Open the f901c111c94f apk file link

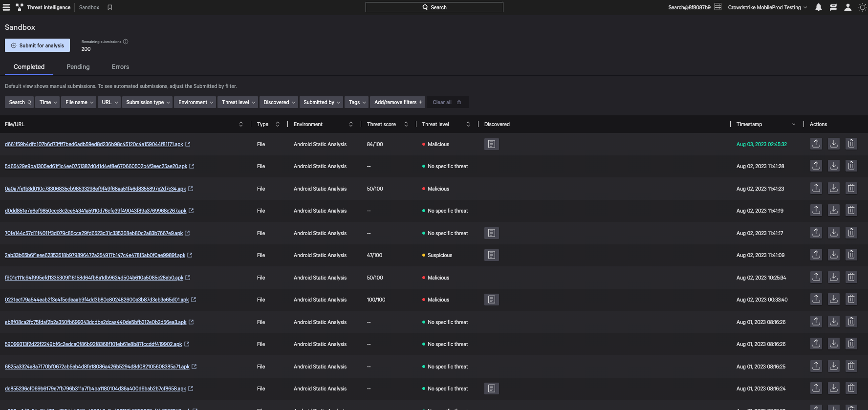pyautogui.click(x=94, y=278)
